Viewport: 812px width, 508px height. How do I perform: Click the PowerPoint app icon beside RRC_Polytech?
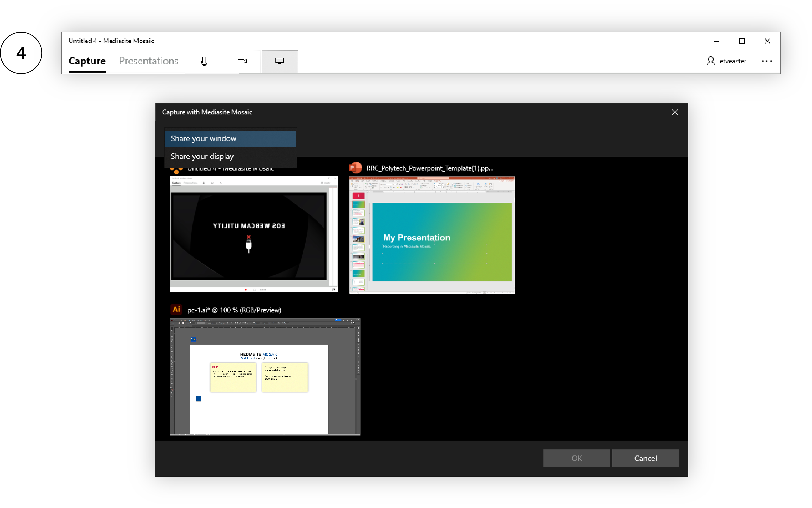355,168
